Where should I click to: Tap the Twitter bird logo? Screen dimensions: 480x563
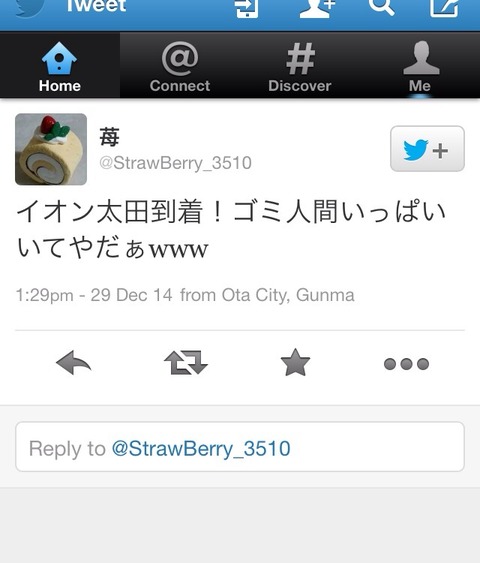click(29, 7)
